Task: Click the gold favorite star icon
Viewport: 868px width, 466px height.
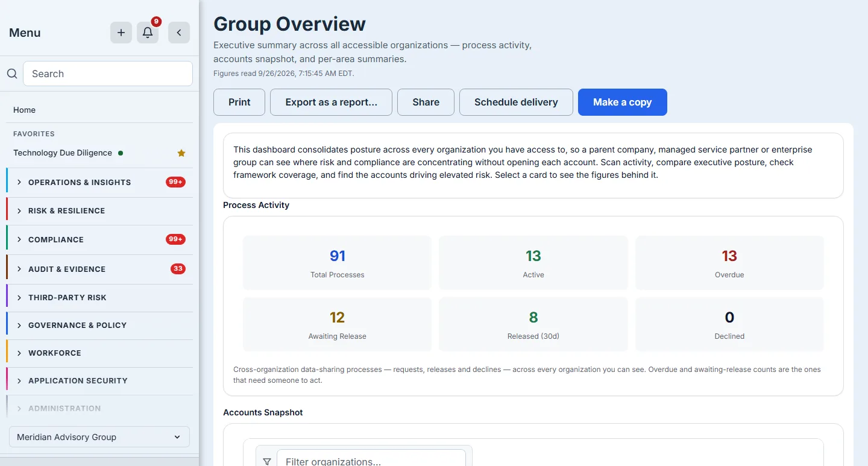Action: point(181,153)
